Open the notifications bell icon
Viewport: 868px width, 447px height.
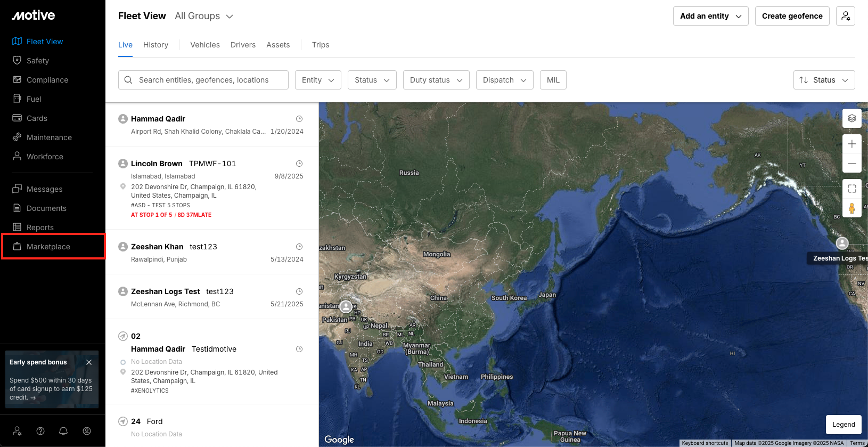pos(63,431)
